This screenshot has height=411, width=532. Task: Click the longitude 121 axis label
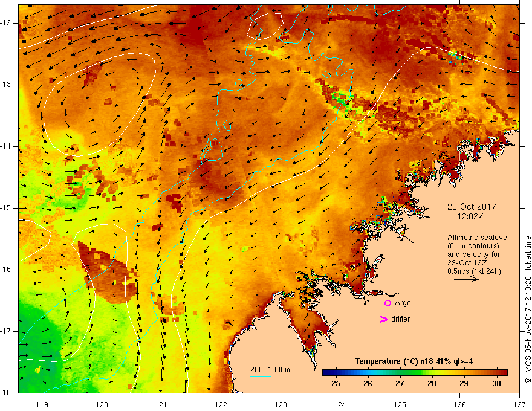(x=161, y=404)
